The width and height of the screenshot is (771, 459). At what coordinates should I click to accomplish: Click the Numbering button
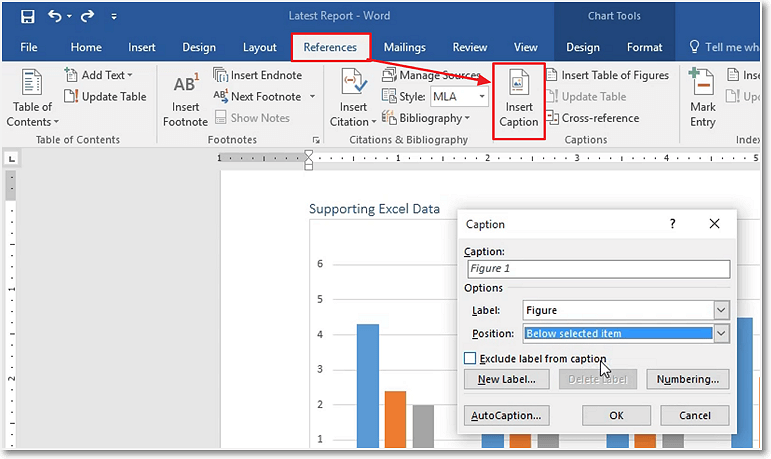point(687,379)
